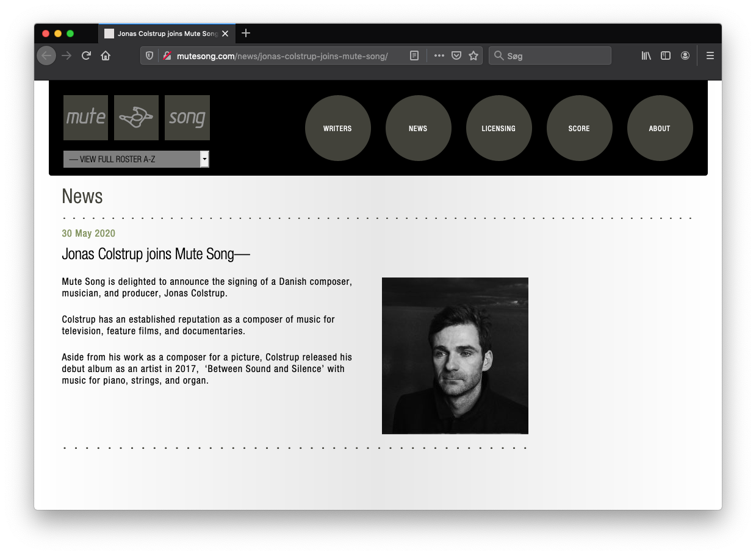756x555 pixels.
Task: Click paragraph starting 'Mute Song is delighted'
Action: point(207,287)
